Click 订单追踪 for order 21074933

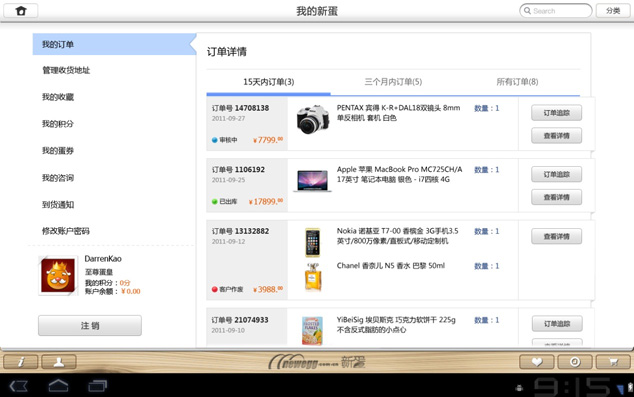click(x=557, y=323)
